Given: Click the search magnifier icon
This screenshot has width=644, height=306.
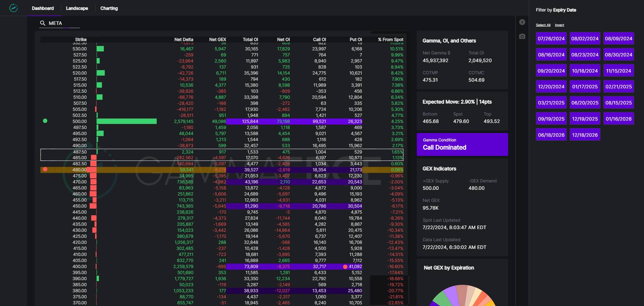Looking at the screenshot, I should (43, 23).
